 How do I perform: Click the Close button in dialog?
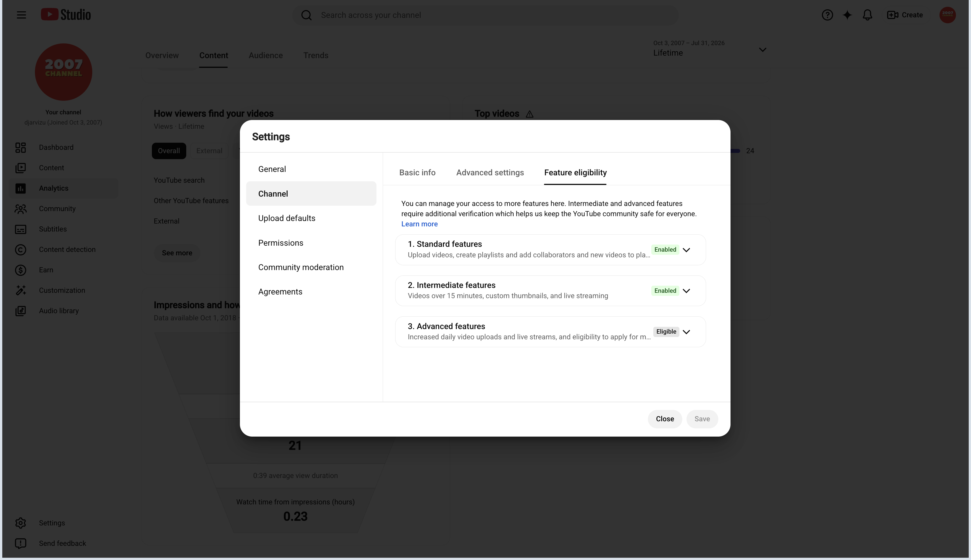pos(665,419)
